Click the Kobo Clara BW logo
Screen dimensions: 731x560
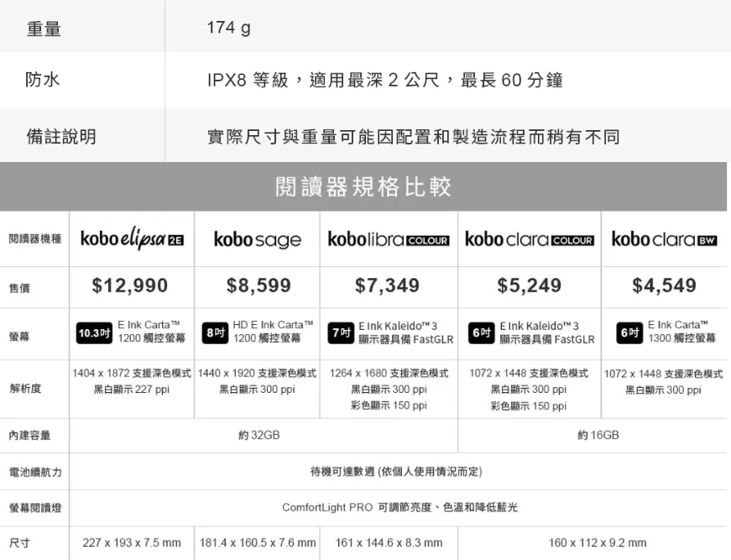pyautogui.click(x=665, y=239)
